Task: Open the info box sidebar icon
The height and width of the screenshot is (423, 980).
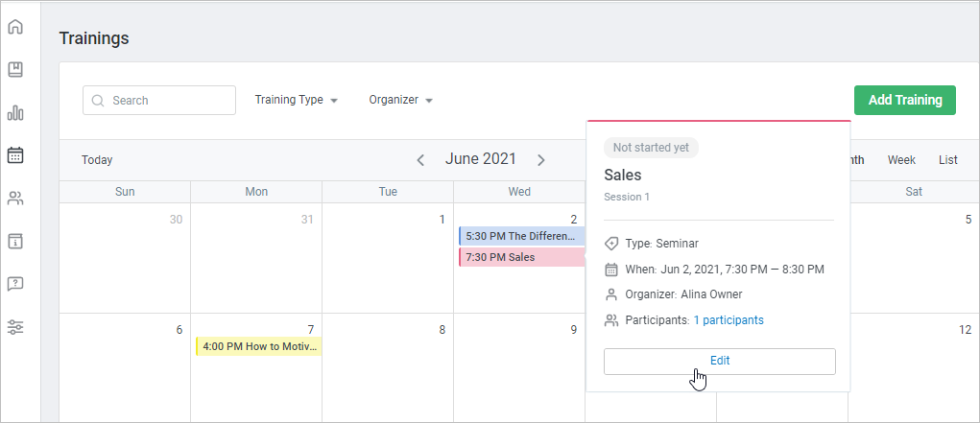Action: point(15,241)
